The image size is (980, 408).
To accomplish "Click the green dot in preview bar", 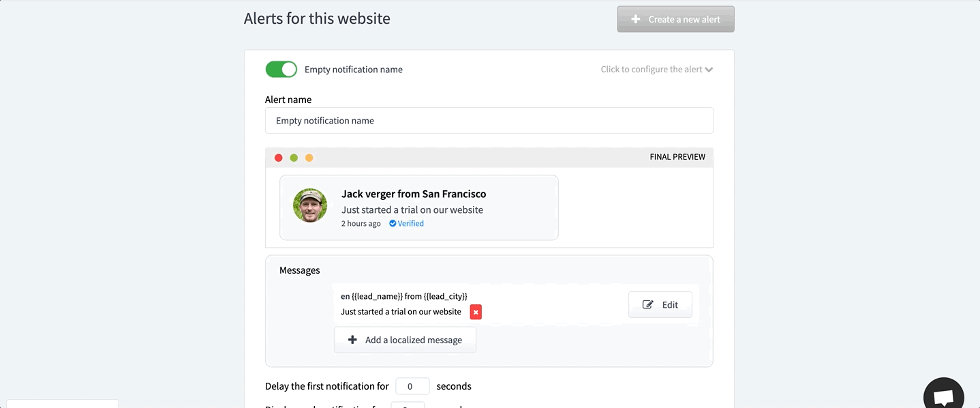I will [294, 158].
